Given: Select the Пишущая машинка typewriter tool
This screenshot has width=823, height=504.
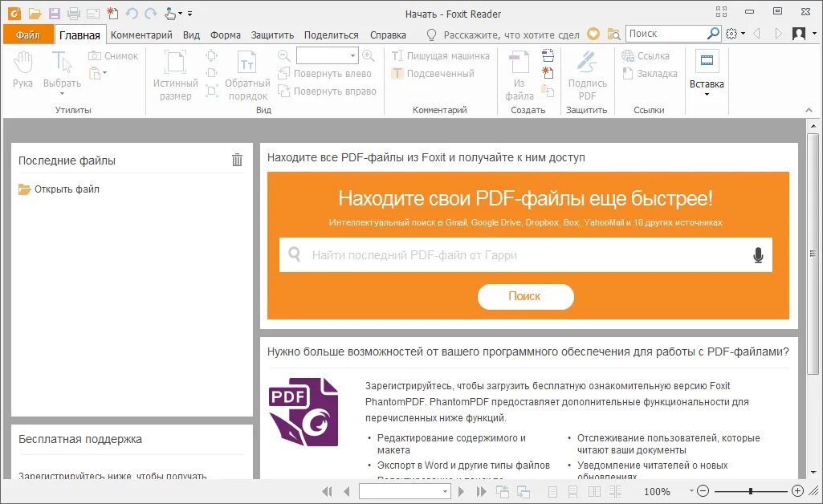Looking at the screenshot, I should click(440, 55).
